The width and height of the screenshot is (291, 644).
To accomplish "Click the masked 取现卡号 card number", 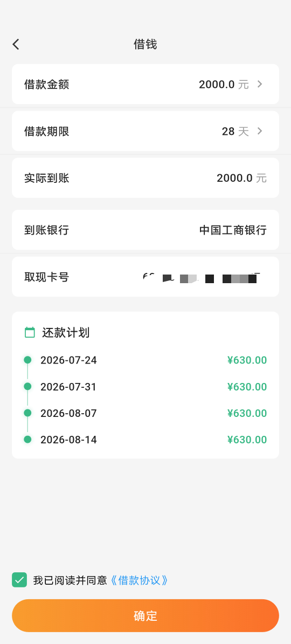I will pyautogui.click(x=202, y=278).
